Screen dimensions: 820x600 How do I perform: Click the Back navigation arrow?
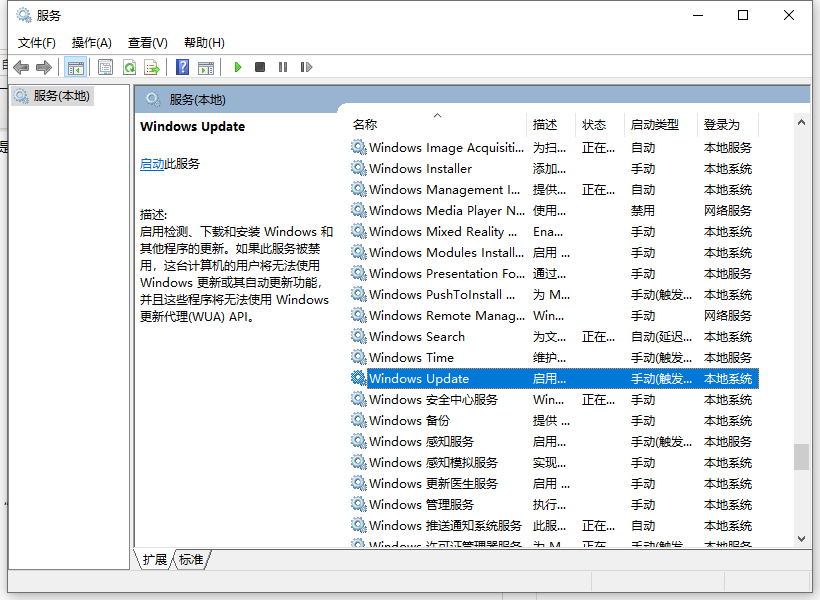tap(21, 66)
